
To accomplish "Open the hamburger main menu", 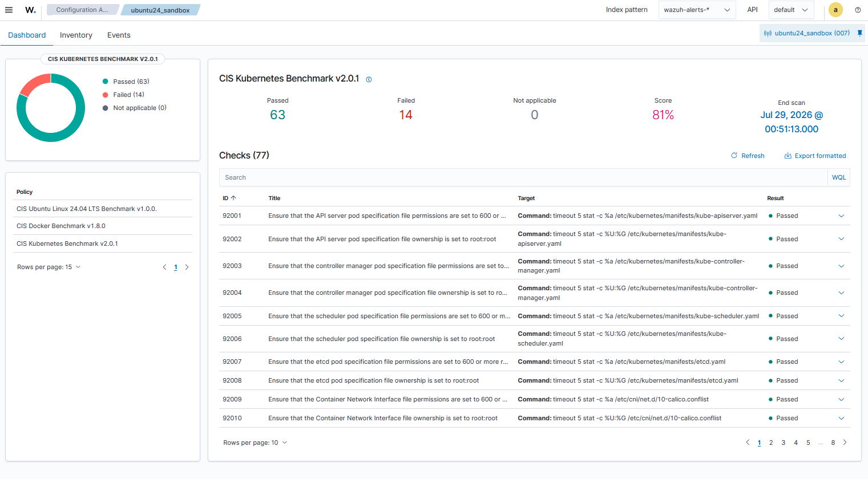I will [9, 10].
